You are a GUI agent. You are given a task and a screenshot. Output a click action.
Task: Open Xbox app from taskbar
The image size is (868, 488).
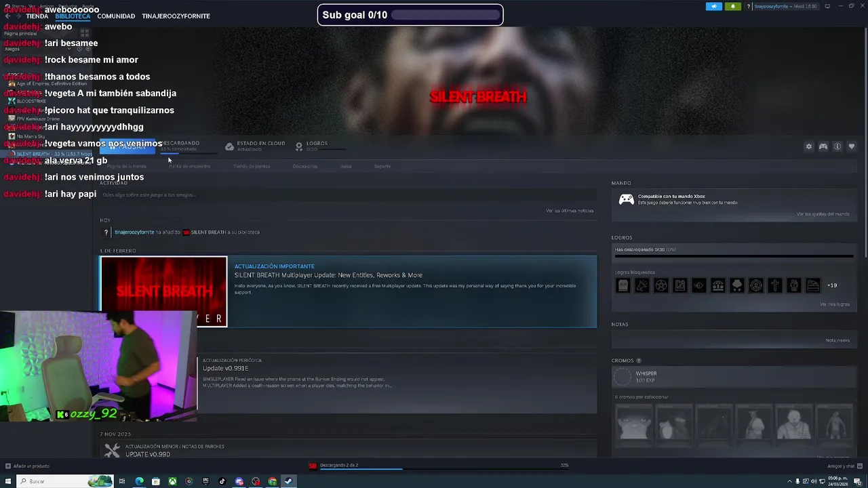click(x=172, y=481)
